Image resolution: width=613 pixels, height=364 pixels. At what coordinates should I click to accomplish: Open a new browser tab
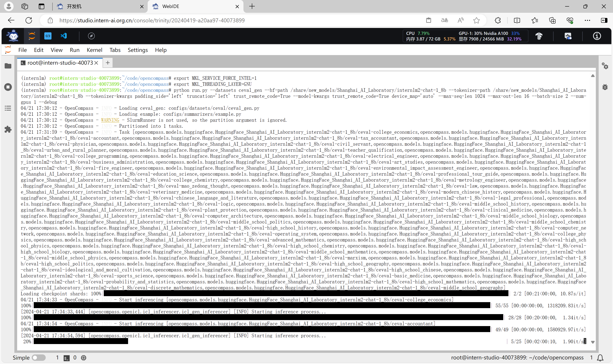click(252, 6)
